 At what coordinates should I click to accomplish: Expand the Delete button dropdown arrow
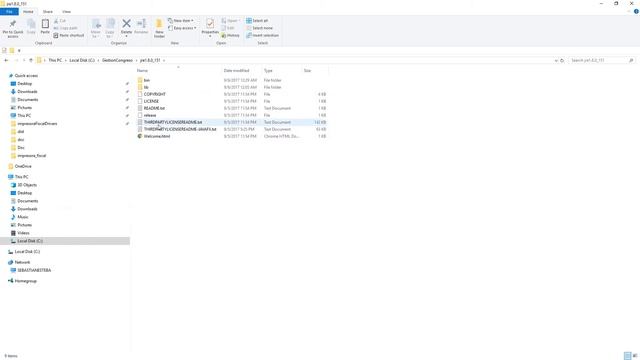pos(127,37)
